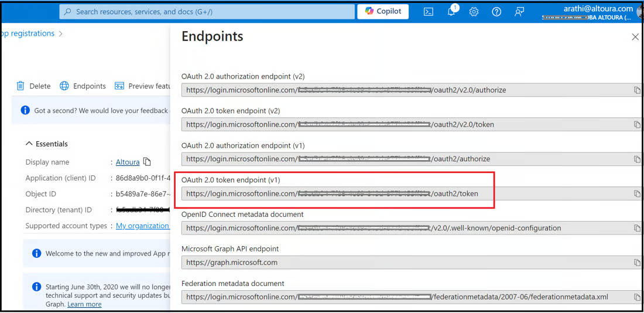Open help question mark icon

click(x=496, y=12)
